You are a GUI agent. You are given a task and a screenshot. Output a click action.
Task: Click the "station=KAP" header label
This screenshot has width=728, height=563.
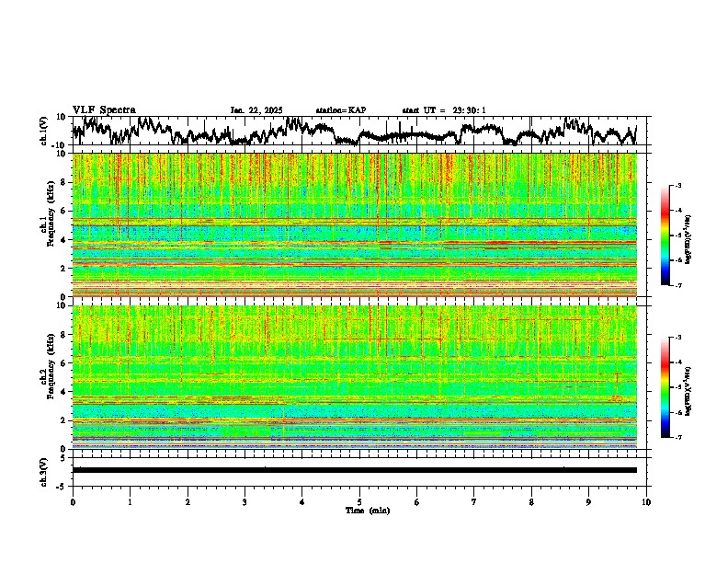coord(341,110)
